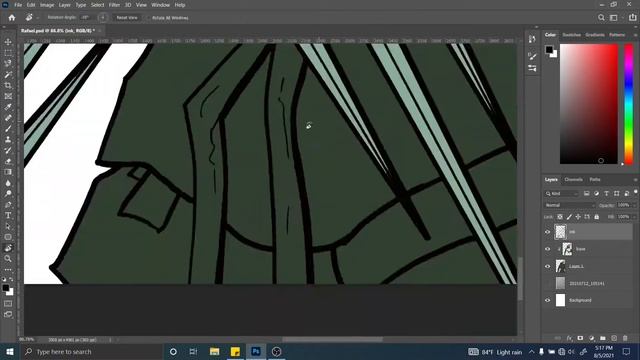This screenshot has width=640, height=360.
Task: Select the Rectangular Marquee tool
Action: tap(8, 53)
